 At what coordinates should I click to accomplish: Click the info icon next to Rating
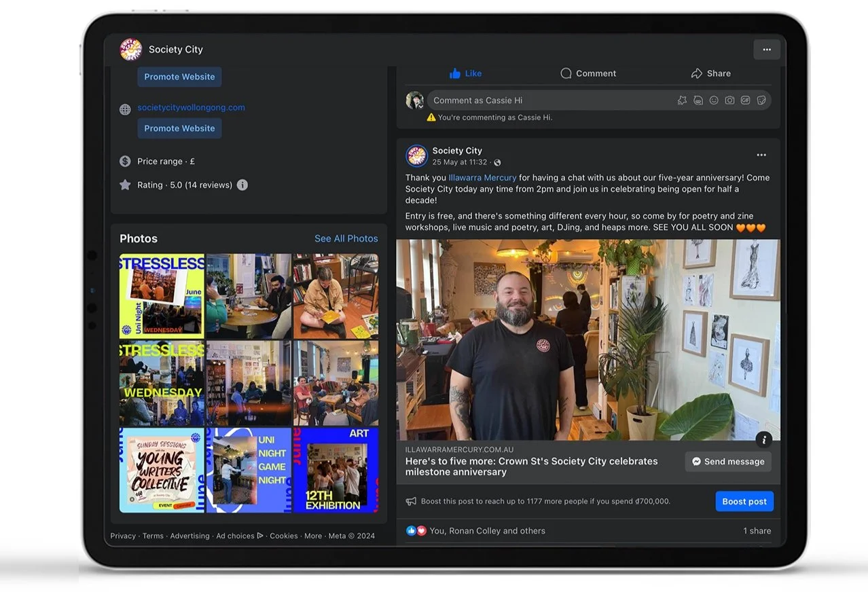pyautogui.click(x=242, y=185)
